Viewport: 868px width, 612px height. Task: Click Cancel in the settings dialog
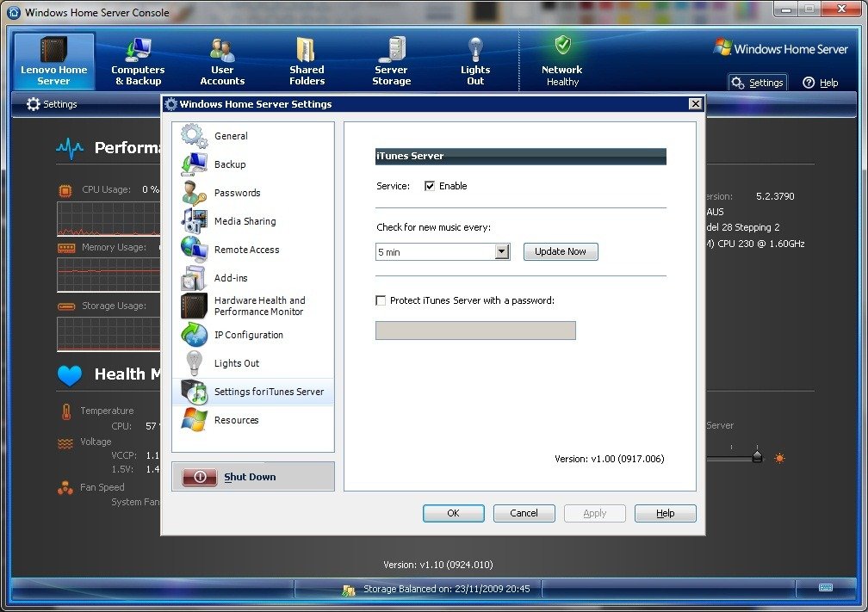coord(524,513)
